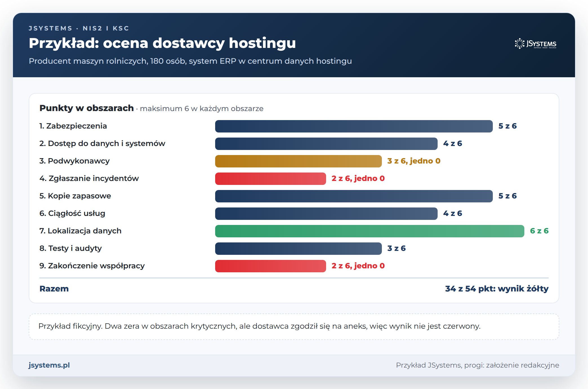Click the bar for Dostęp do danych i systemów
Image resolution: width=588 pixels, height=389 pixels.
click(326, 144)
